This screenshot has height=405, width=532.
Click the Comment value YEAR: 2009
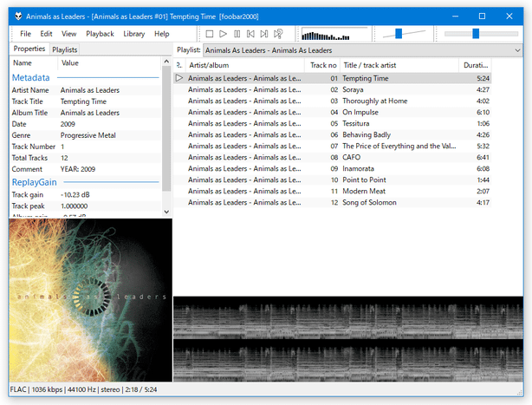pyautogui.click(x=78, y=169)
